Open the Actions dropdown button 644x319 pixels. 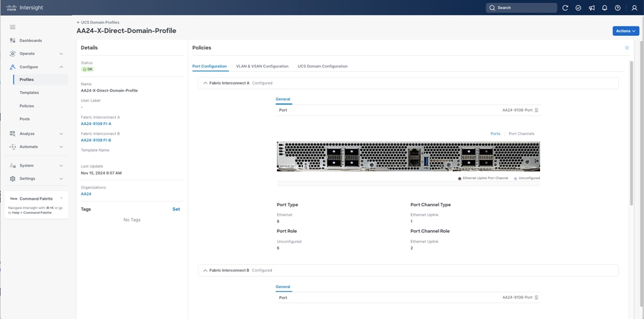(x=626, y=31)
